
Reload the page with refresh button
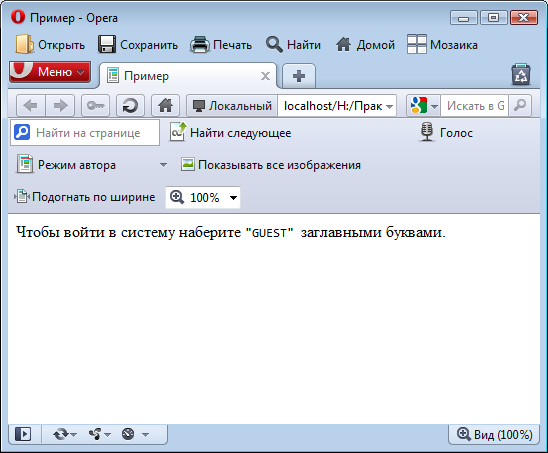pyautogui.click(x=130, y=105)
